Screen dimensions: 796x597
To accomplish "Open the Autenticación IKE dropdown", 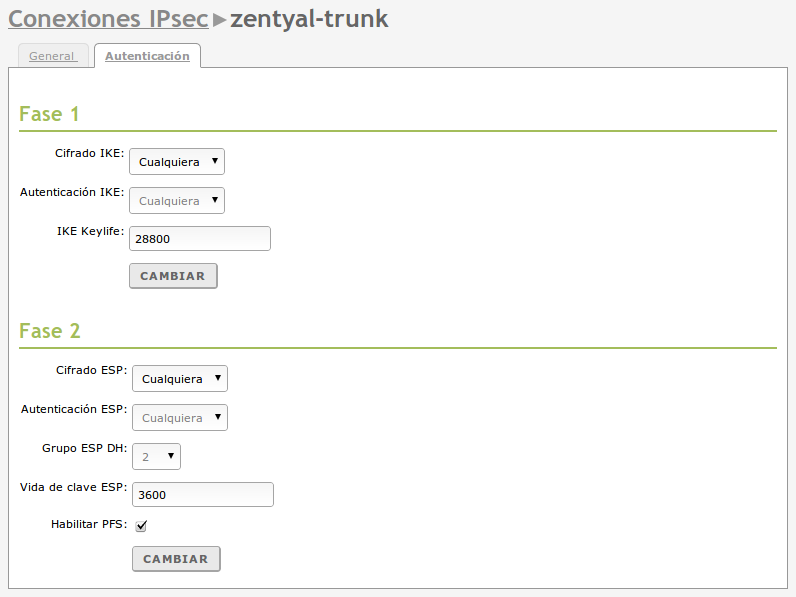I will pyautogui.click(x=177, y=201).
